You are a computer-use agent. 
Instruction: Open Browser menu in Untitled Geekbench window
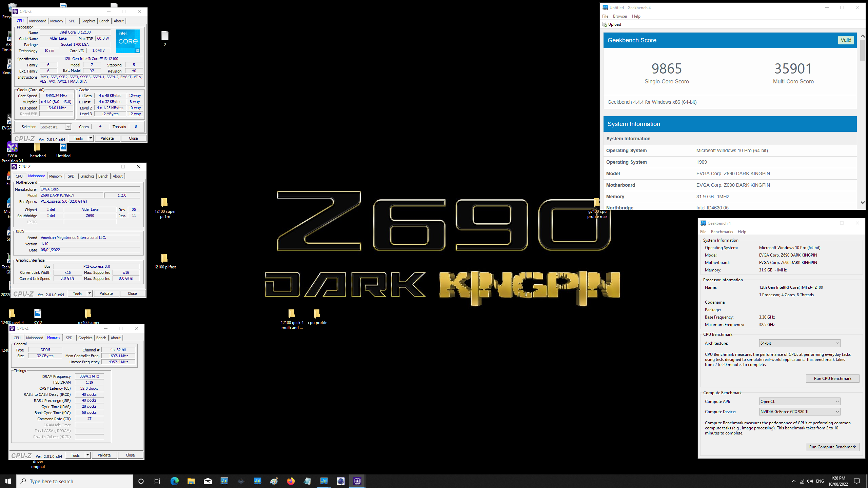[620, 16]
